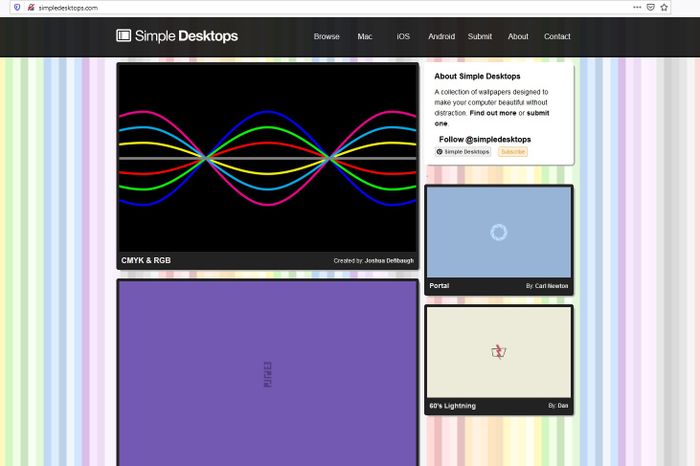Open the CMYK & RGB wallpaper image
Viewport: 700px width, 466px height.
tap(267, 158)
